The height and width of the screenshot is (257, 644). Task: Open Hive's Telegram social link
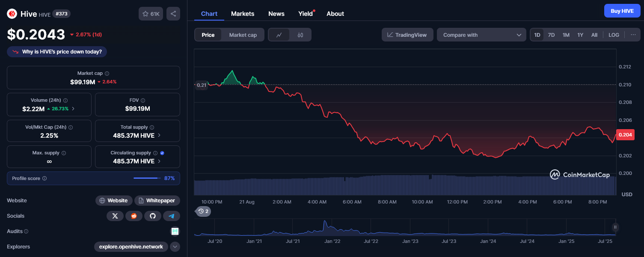172,216
